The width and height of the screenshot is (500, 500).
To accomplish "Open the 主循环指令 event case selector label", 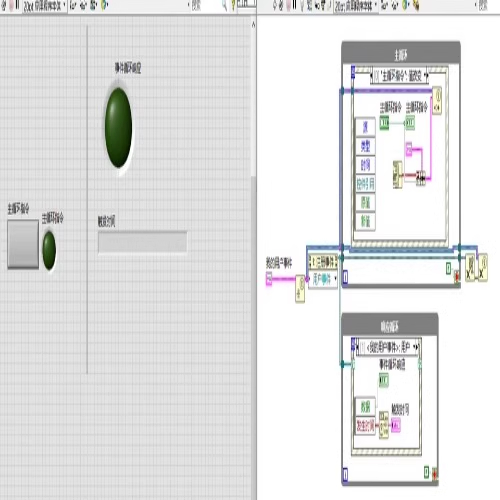I will [x=400, y=76].
